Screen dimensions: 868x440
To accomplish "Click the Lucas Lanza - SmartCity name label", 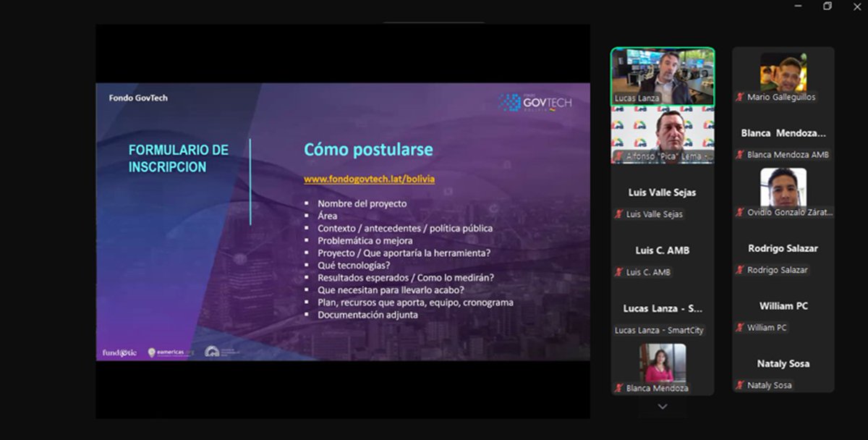I will pos(659,330).
